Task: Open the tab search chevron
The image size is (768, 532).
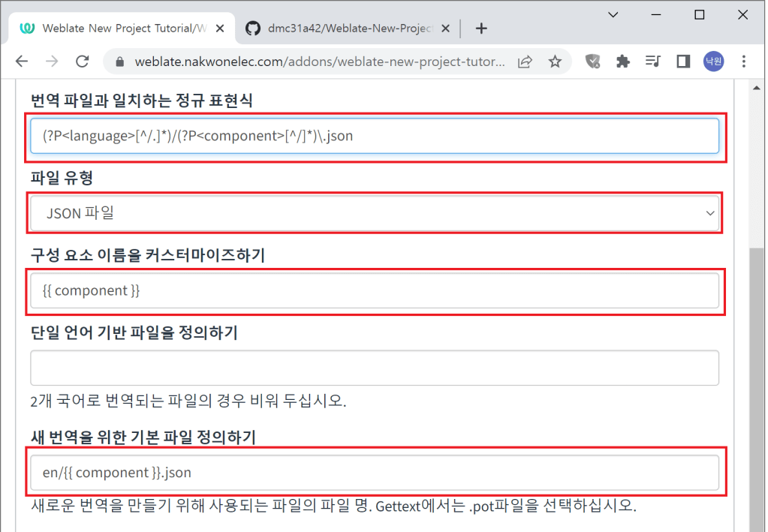Action: point(613,14)
